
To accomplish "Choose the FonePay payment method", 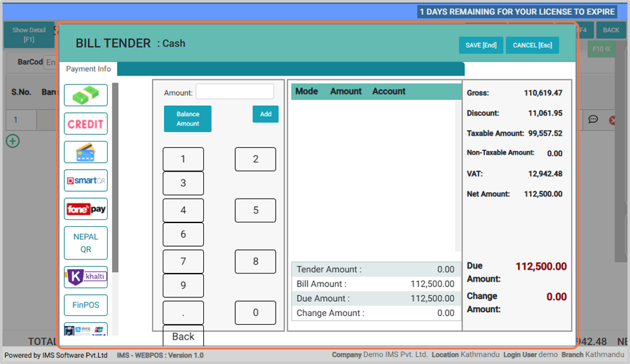I will pyautogui.click(x=86, y=209).
